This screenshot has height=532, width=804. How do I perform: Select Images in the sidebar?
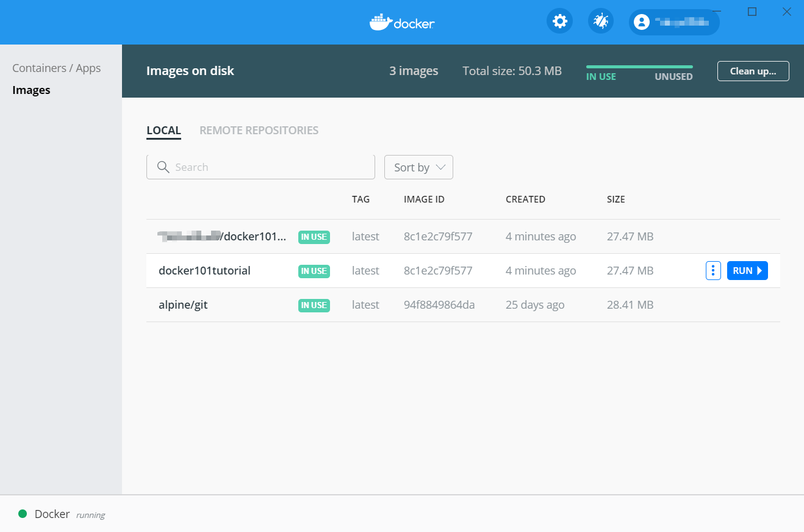[x=31, y=90]
